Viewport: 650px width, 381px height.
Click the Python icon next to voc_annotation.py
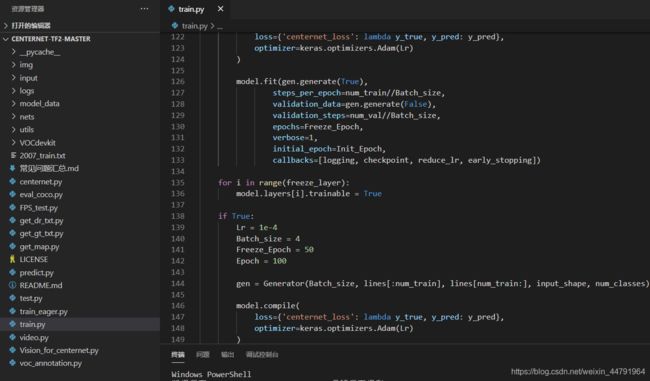click(x=12, y=363)
